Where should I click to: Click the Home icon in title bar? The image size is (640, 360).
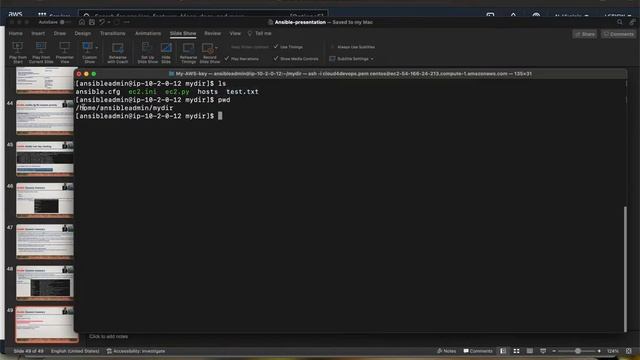(82, 22)
